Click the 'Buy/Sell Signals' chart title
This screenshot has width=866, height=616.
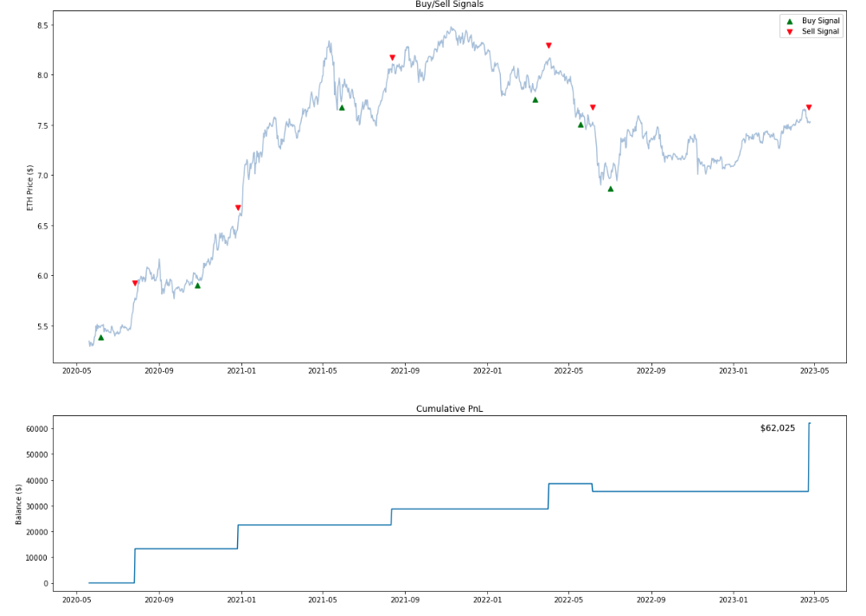[x=449, y=4]
